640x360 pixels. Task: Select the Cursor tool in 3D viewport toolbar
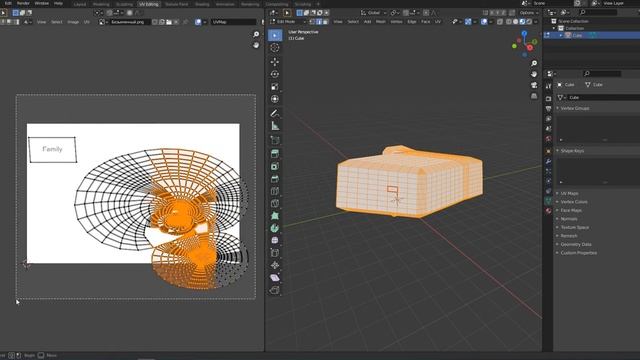(275, 48)
